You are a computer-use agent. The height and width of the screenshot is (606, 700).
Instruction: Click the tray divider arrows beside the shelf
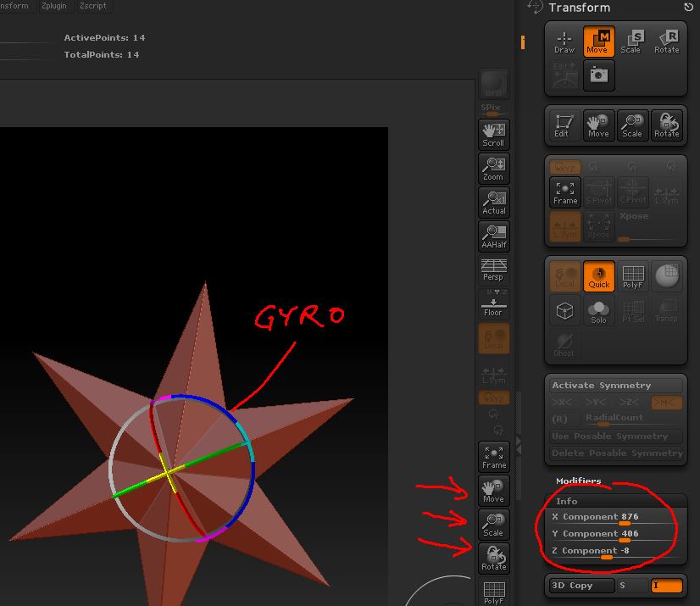[519, 446]
